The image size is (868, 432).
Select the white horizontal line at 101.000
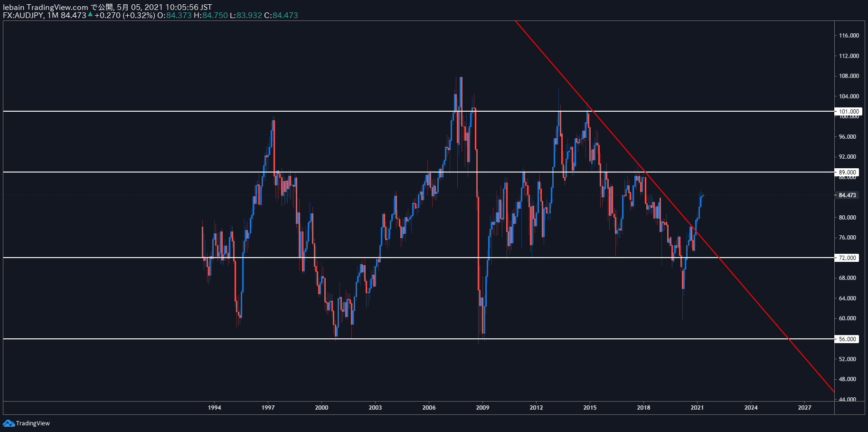(418, 111)
